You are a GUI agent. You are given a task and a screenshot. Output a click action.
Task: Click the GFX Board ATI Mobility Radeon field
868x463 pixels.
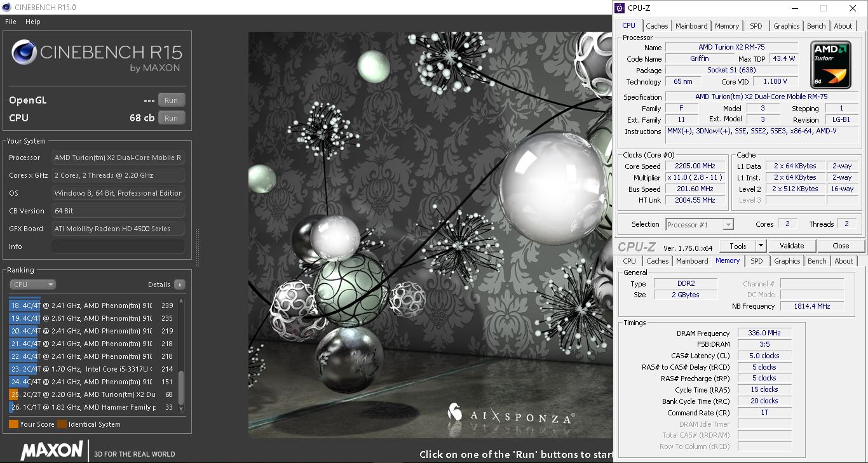(118, 229)
